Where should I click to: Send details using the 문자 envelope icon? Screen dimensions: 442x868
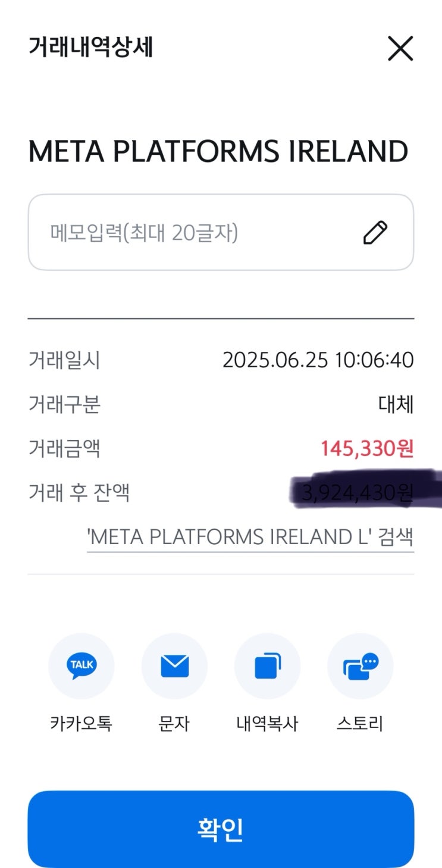pos(174,666)
